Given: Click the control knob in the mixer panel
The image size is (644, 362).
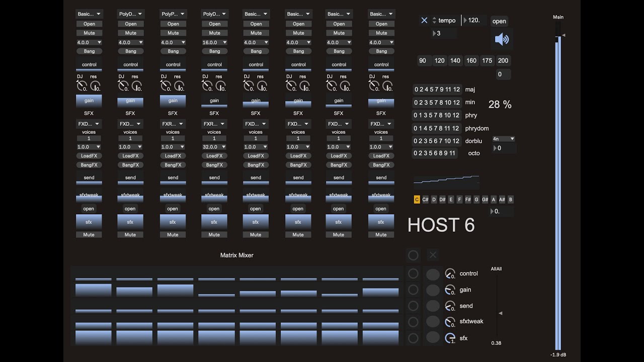Looking at the screenshot, I should click(x=450, y=274).
